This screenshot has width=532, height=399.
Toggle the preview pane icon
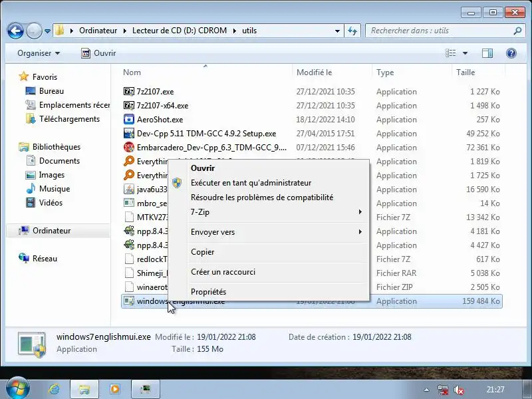tap(487, 53)
